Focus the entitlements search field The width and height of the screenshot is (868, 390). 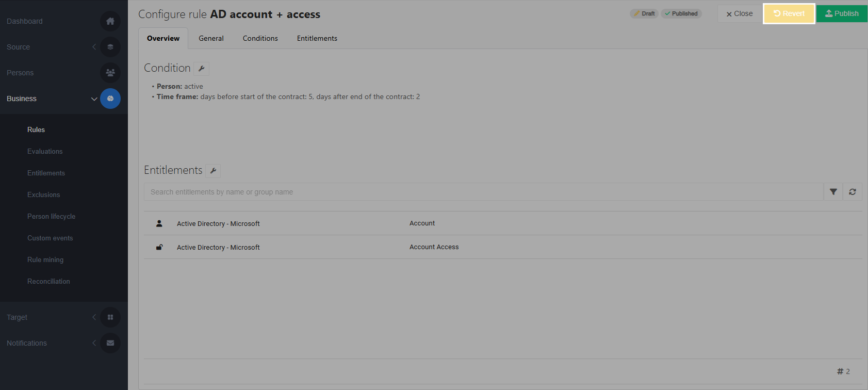pos(484,192)
